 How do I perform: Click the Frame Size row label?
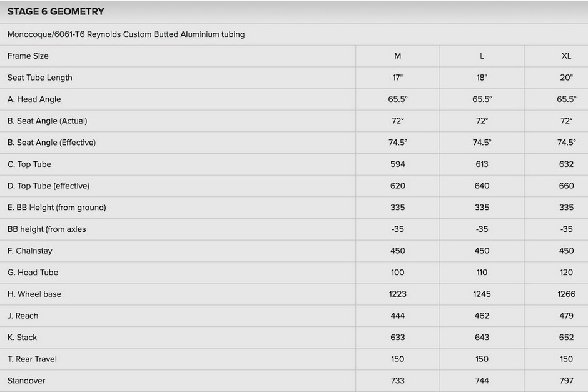28,56
